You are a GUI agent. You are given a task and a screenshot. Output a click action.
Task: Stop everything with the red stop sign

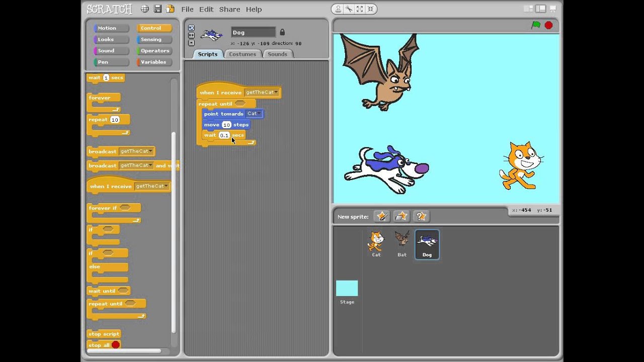tap(548, 25)
